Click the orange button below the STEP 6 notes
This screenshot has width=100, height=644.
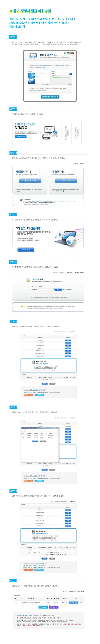[x=28, y=395]
